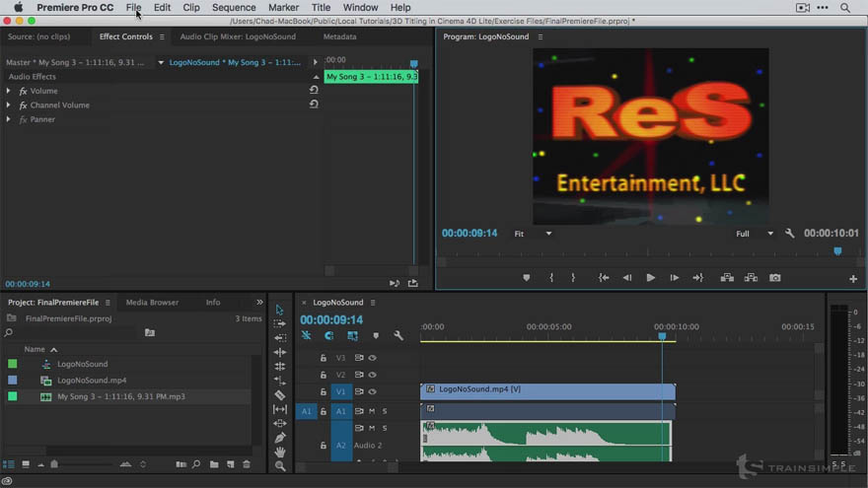Click the New Item icon in Project panel

point(230,464)
